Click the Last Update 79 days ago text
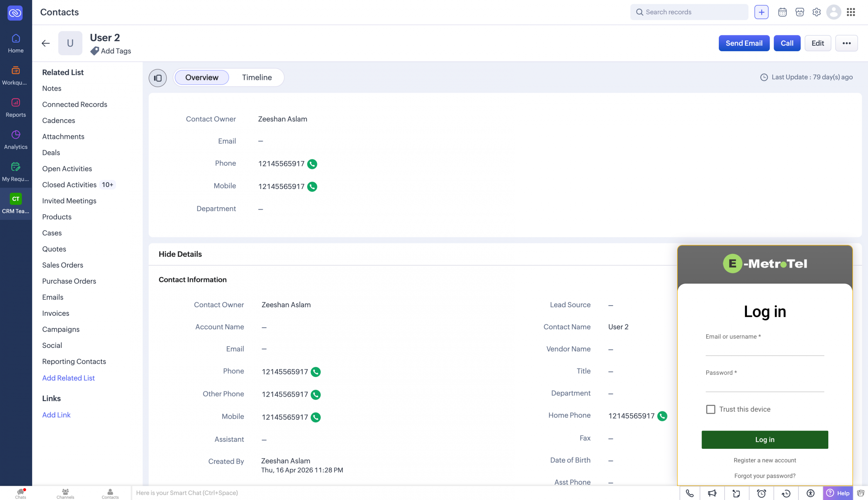Image resolution: width=868 pixels, height=500 pixels. [x=812, y=77]
